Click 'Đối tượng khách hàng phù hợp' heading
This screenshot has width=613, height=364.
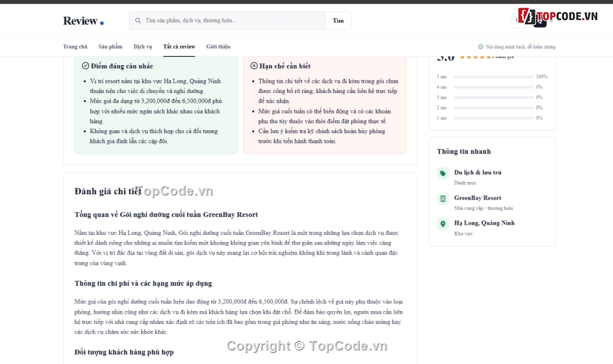click(x=124, y=352)
